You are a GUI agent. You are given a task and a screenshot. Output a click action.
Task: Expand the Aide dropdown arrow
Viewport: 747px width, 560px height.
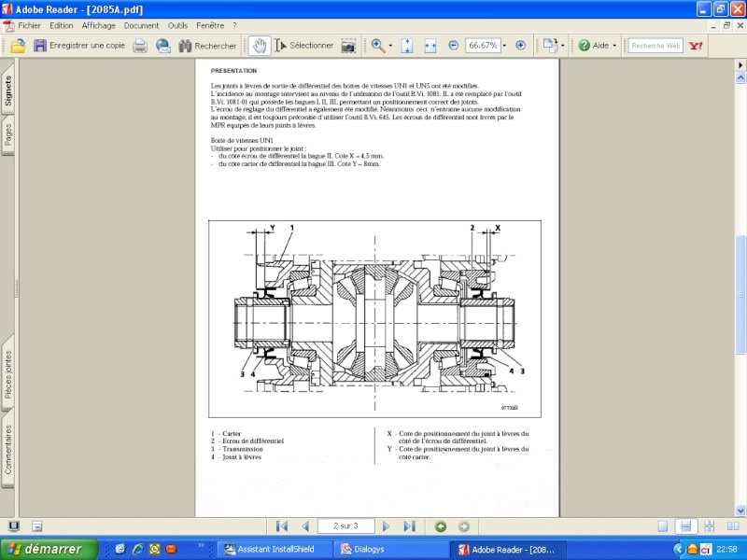click(616, 45)
